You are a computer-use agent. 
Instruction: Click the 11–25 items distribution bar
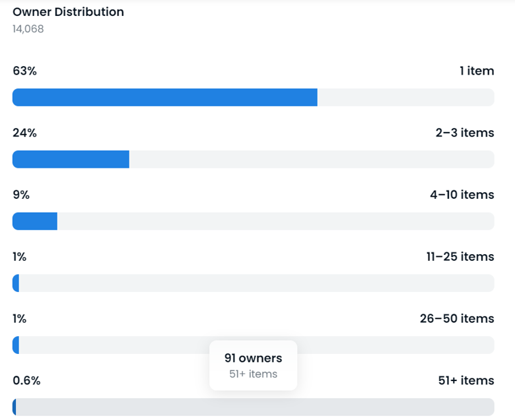[253, 283]
